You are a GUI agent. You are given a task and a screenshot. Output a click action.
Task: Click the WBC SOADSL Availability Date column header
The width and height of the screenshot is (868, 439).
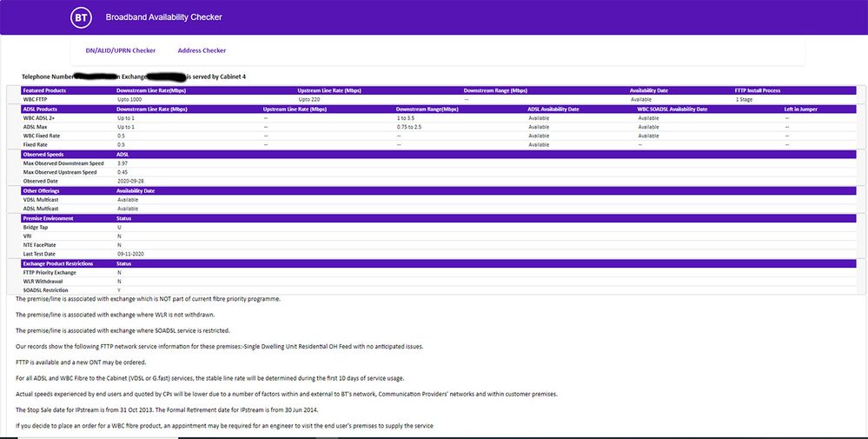click(x=673, y=109)
